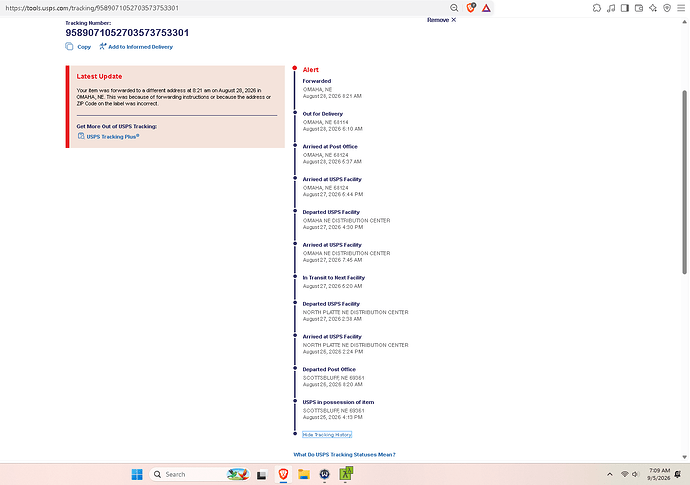Viewport: 690px width, 485px height.
Task: Show hidden system tray icons chevron
Action: click(609, 474)
